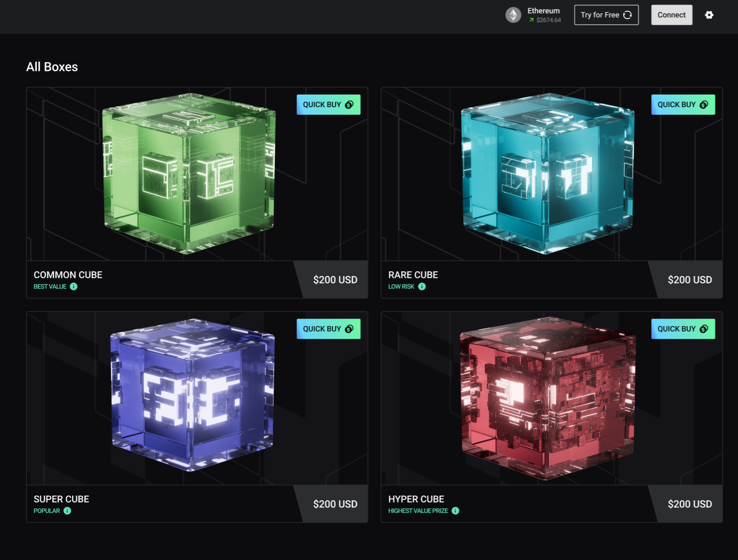The height and width of the screenshot is (560, 738).
Task: Click the Ethereum coin logo icon
Action: (513, 15)
